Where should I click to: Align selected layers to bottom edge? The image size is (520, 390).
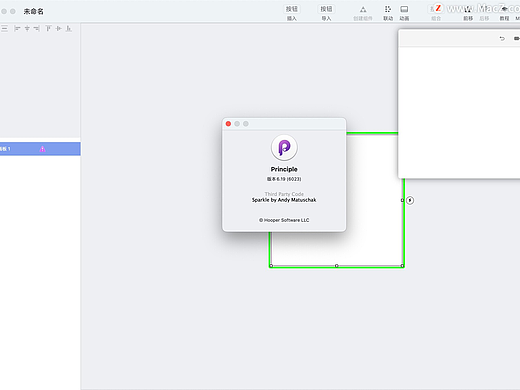tap(68, 29)
